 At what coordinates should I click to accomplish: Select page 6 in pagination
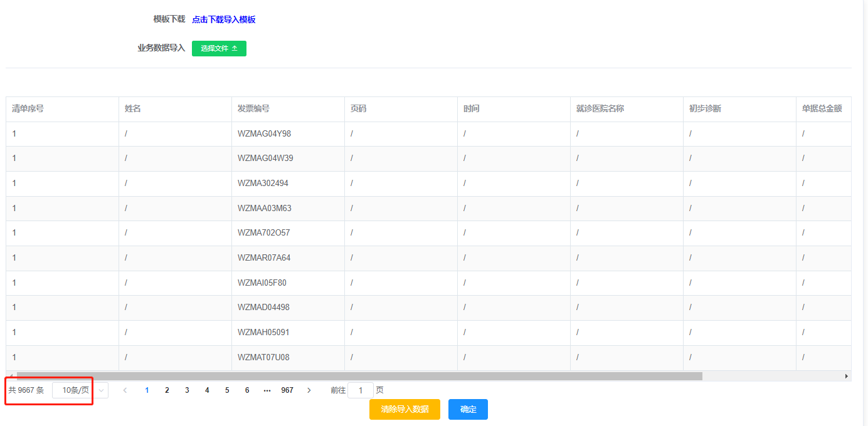(247, 390)
